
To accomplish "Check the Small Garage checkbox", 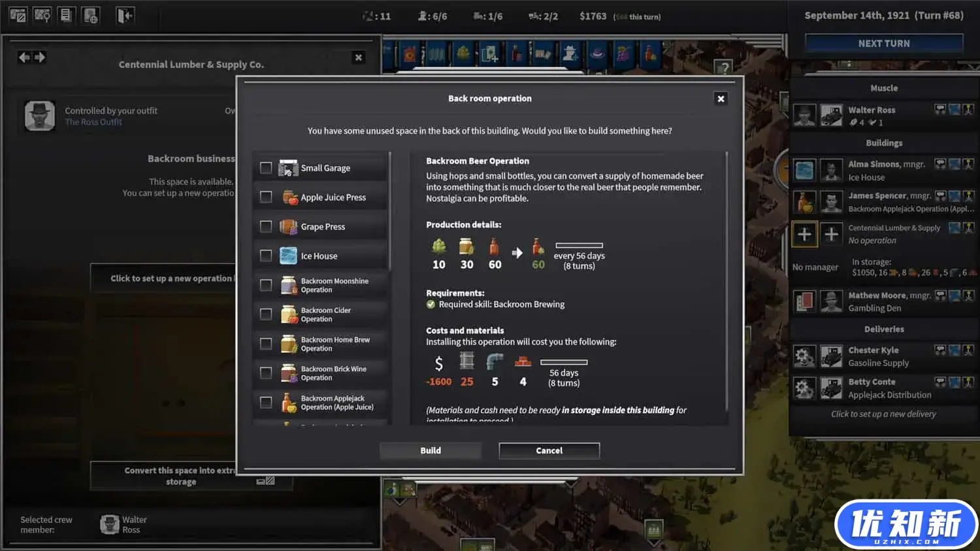I will (x=266, y=168).
